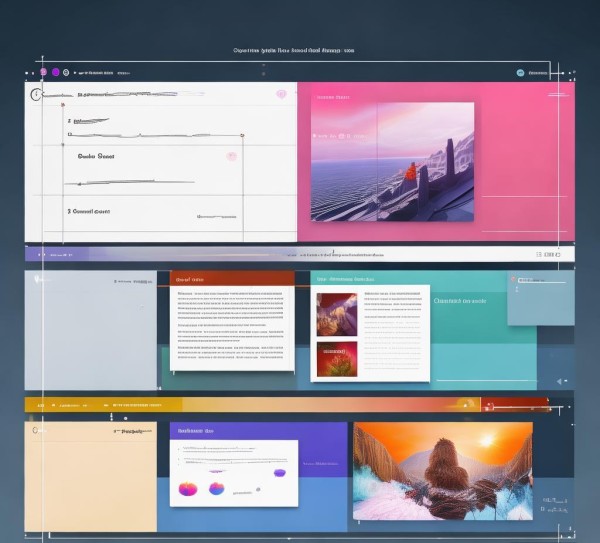Open the red canyon thumbnail in document

coord(337,313)
